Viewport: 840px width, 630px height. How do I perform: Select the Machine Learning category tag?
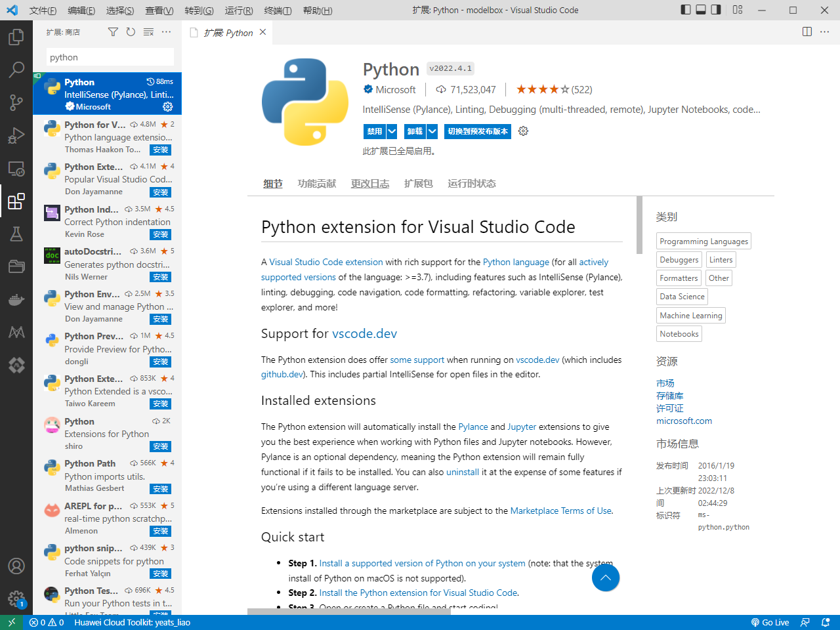coord(691,316)
